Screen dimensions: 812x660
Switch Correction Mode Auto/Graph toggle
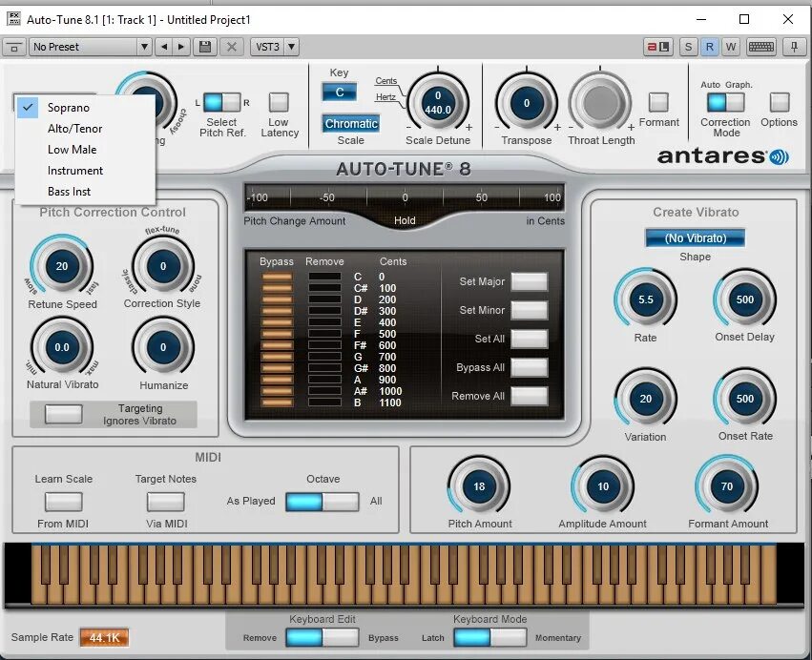pos(726,102)
